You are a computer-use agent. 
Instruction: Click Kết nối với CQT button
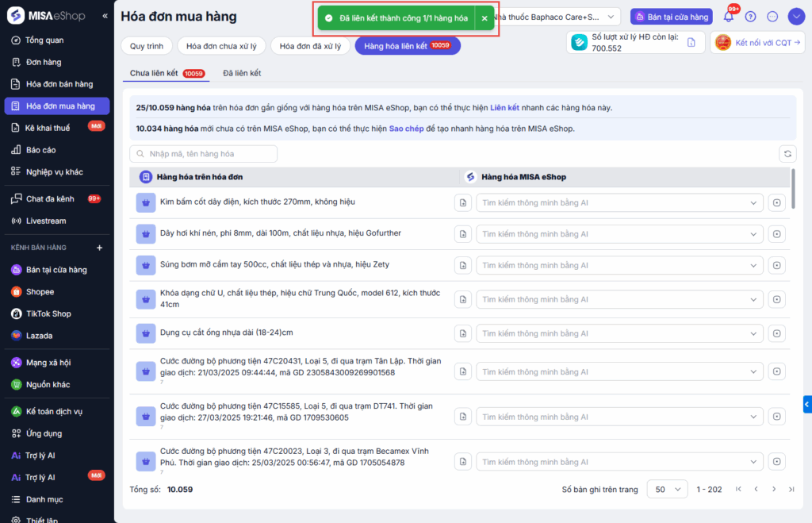(757, 43)
